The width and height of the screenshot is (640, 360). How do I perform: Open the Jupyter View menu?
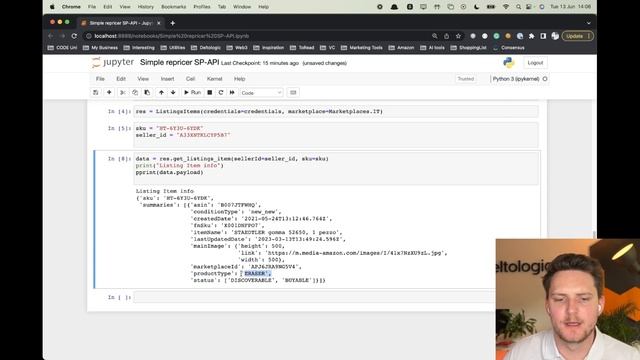pos(143,79)
